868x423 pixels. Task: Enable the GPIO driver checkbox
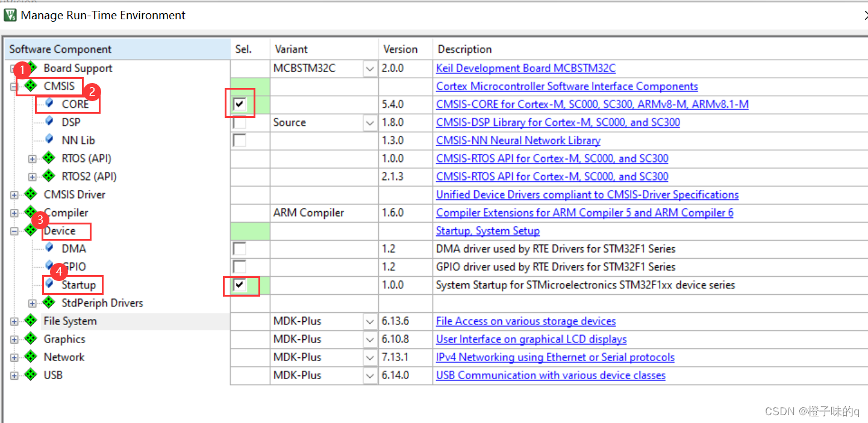coord(240,267)
